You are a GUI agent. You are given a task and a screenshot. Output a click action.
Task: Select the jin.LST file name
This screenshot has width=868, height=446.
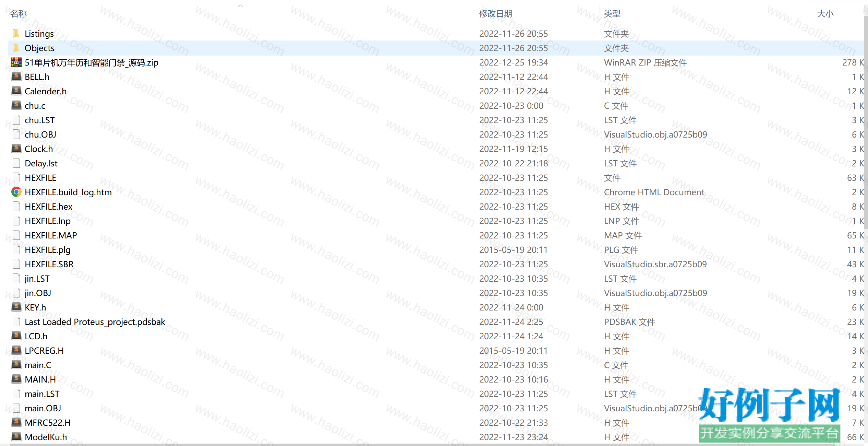click(x=37, y=279)
